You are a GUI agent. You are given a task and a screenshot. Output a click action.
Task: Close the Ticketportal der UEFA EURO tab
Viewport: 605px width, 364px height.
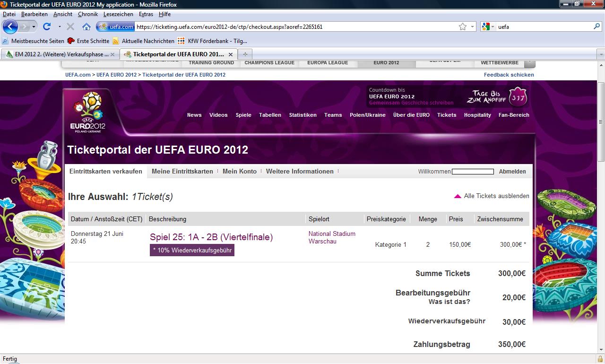(x=231, y=54)
